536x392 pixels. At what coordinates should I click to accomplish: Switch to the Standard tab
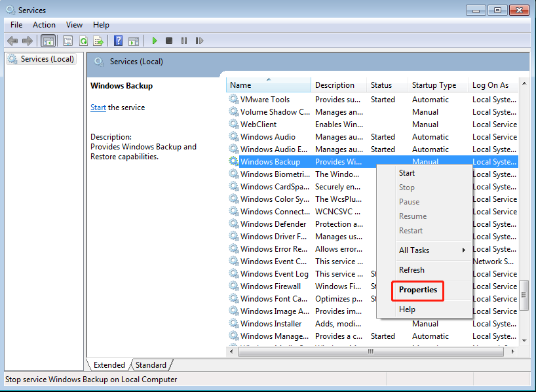[151, 365]
